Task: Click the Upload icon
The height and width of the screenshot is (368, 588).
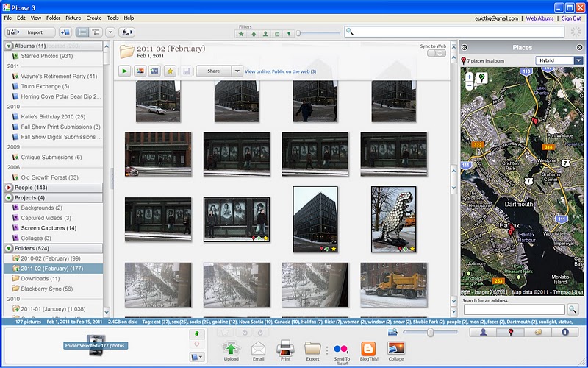Action: pyautogui.click(x=231, y=352)
